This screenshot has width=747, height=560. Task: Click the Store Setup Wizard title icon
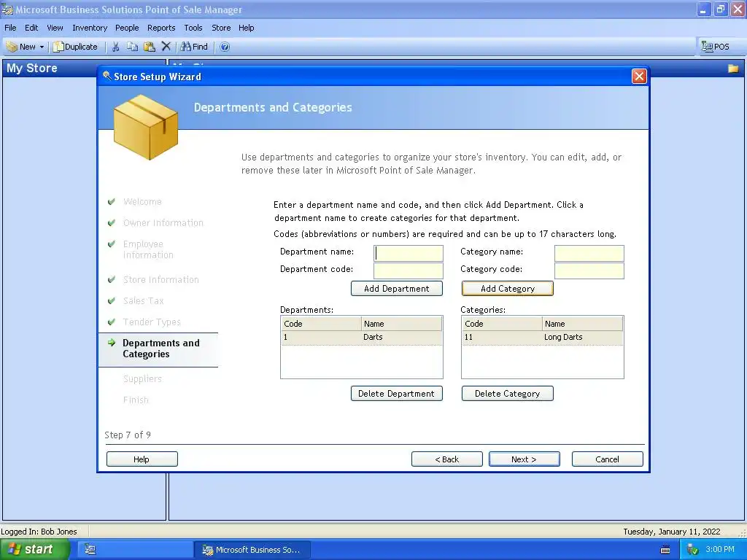point(107,76)
